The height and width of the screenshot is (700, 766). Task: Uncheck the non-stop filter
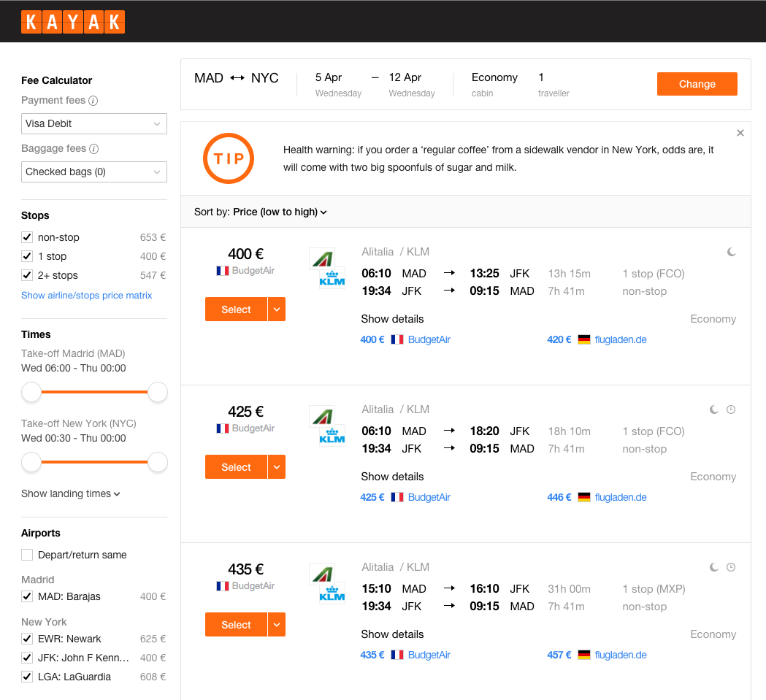tap(27, 237)
